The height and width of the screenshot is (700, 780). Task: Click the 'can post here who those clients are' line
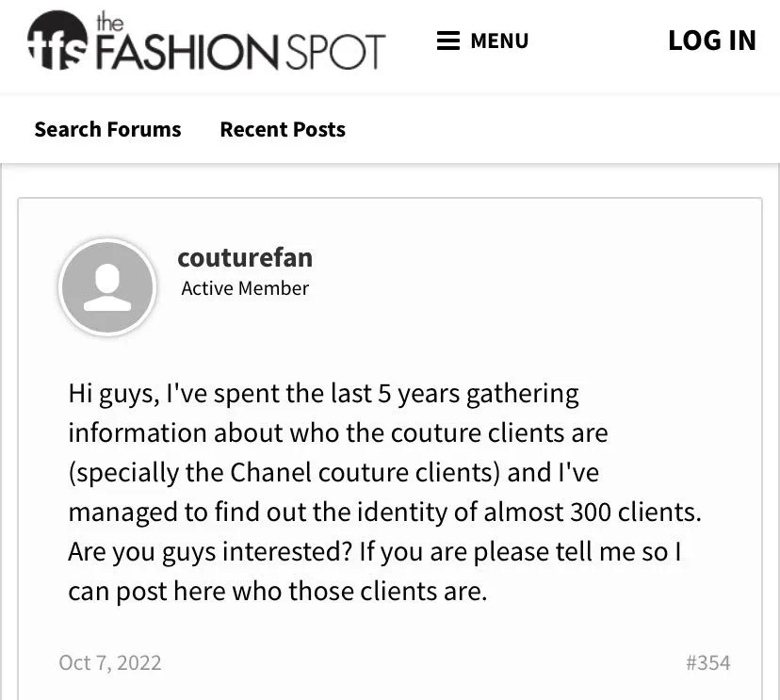pos(278,592)
